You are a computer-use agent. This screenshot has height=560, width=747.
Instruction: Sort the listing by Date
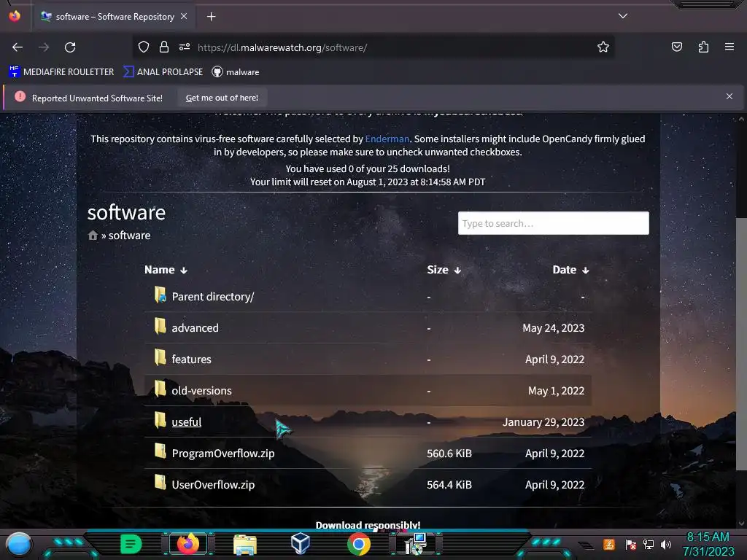click(570, 270)
